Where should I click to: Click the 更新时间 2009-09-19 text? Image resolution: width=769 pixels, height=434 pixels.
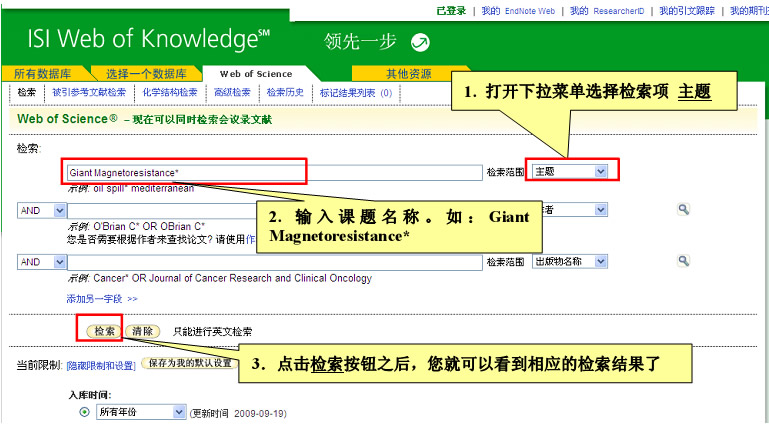click(x=238, y=413)
